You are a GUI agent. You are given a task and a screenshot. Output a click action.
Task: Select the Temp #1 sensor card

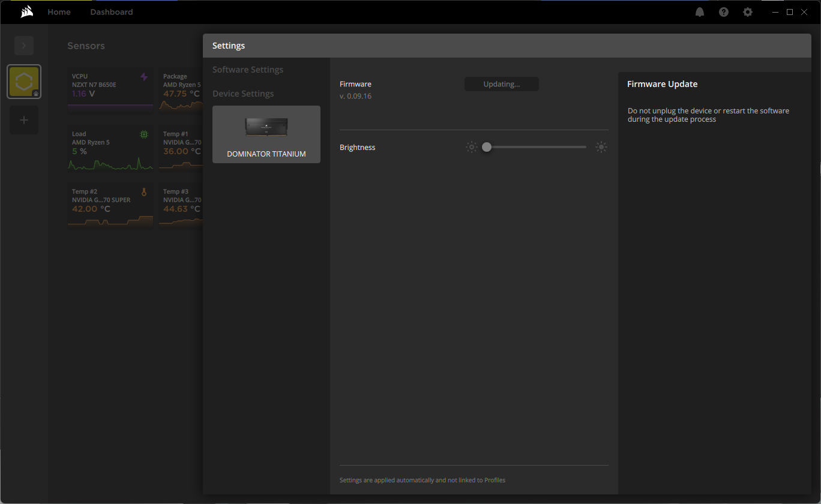click(x=181, y=148)
